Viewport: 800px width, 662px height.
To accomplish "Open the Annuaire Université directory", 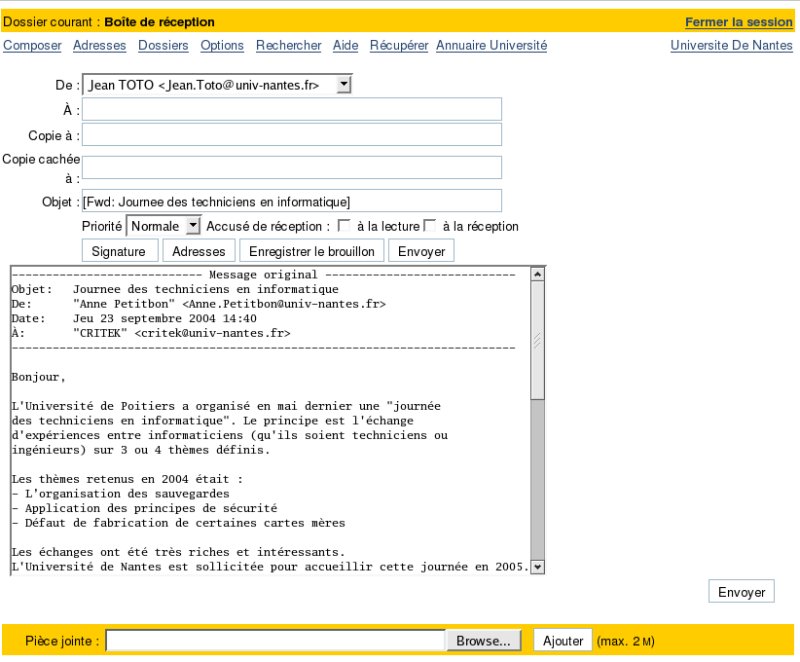I will (x=489, y=45).
